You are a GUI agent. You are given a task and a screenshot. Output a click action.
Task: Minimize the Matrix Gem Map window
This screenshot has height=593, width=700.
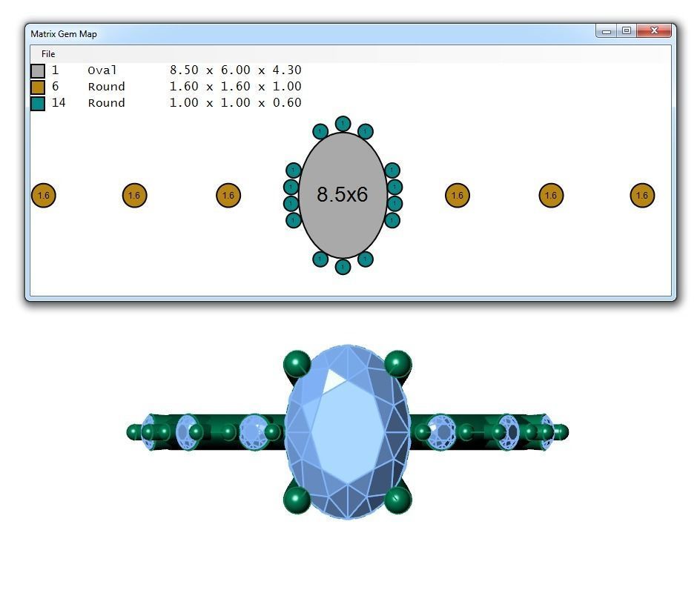click(607, 31)
